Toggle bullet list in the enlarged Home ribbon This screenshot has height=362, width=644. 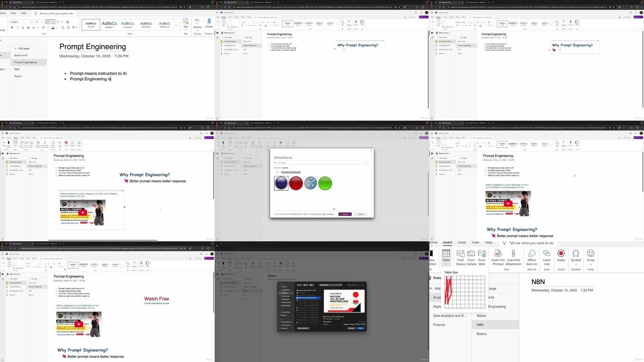pos(48,22)
